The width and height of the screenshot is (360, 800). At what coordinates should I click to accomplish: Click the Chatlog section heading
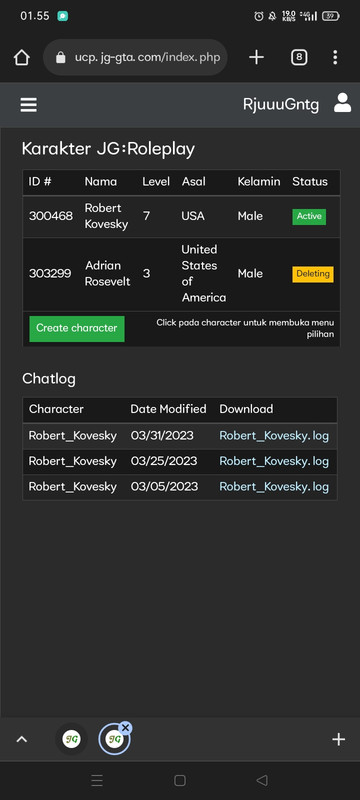pos(49,379)
